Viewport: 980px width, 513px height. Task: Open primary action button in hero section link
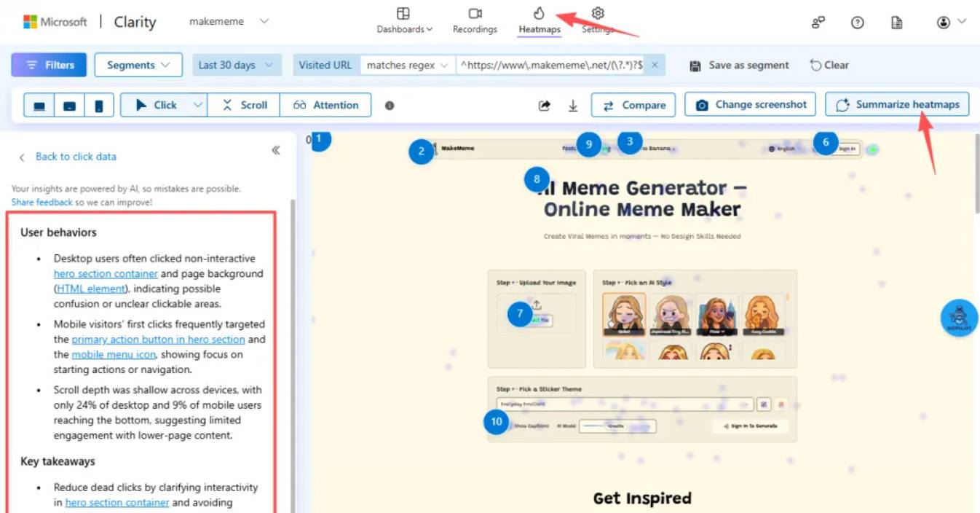(158, 340)
